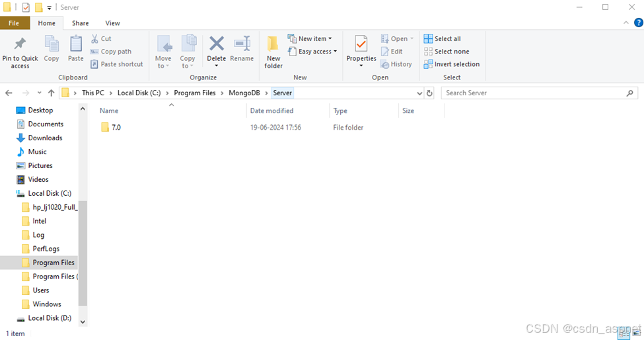The width and height of the screenshot is (644, 340).
Task: Sort by Date modified column
Action: [x=271, y=110]
